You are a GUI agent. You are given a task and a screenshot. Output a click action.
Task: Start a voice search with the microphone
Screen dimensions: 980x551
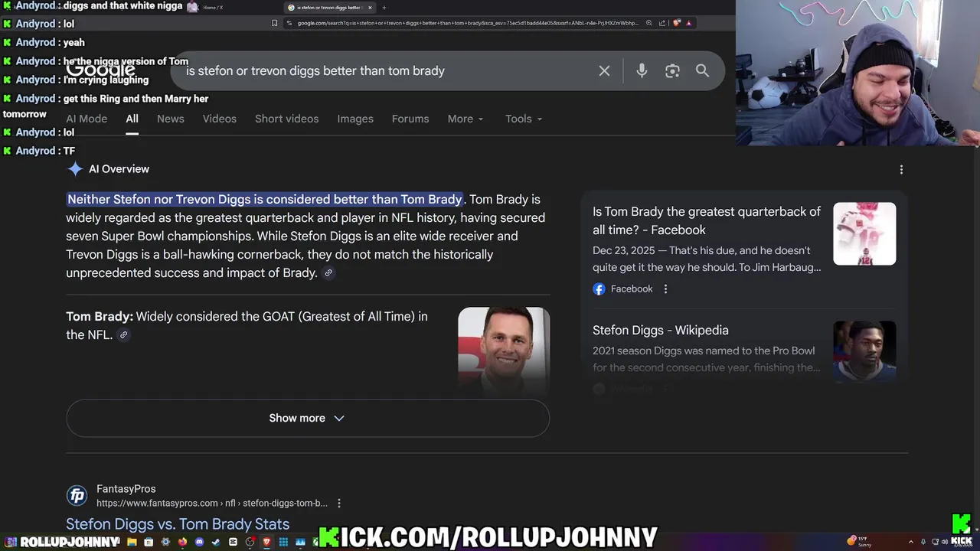point(642,70)
